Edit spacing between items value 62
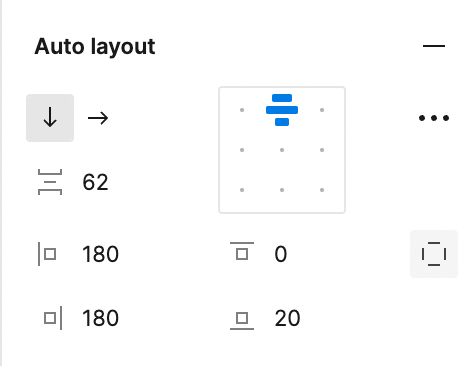 click(x=95, y=182)
